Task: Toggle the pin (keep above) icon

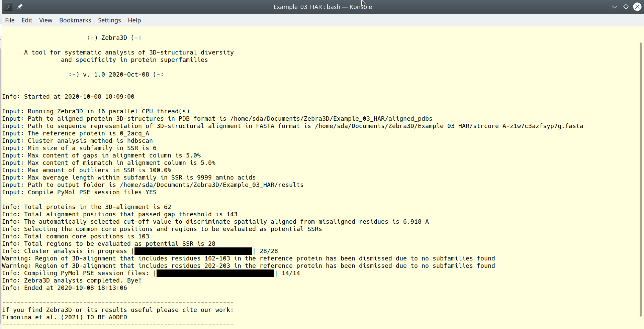Action: [x=20, y=7]
